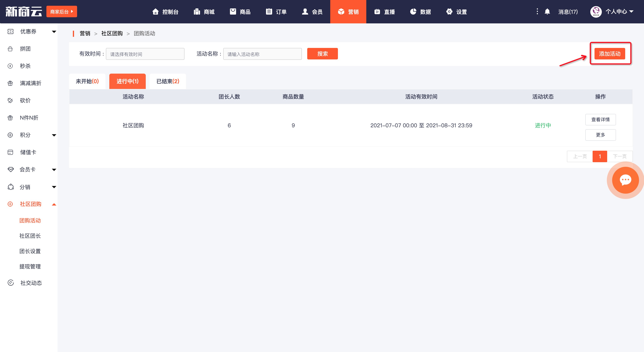This screenshot has height=352, width=644.
Task: Click the home icon beside 控制台
Action: (x=156, y=12)
